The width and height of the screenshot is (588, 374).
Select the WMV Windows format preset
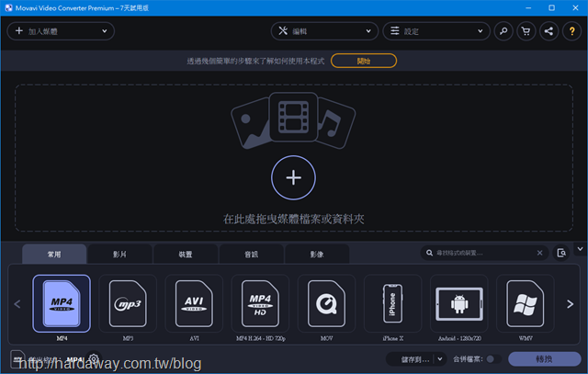pyautogui.click(x=526, y=303)
